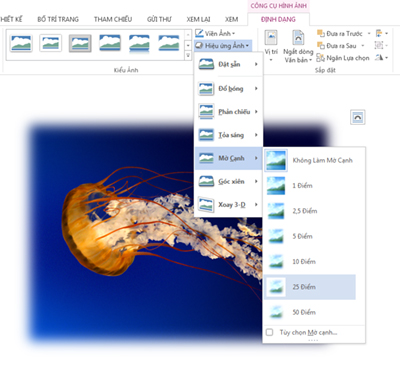
Task: Click Đưa ra Sau send backward
Action: click(336, 45)
